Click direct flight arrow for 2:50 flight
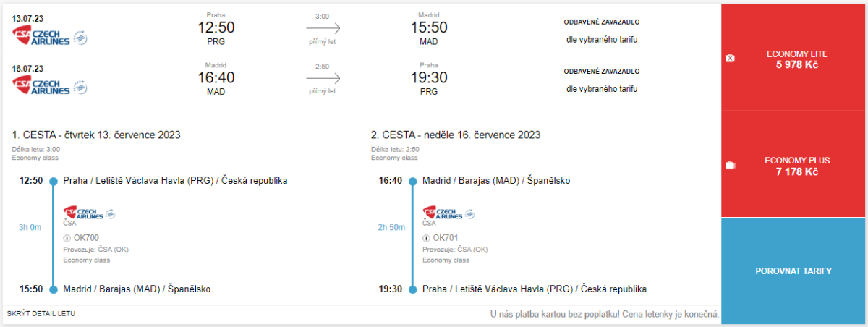Image resolution: width=868 pixels, height=327 pixels. click(323, 78)
